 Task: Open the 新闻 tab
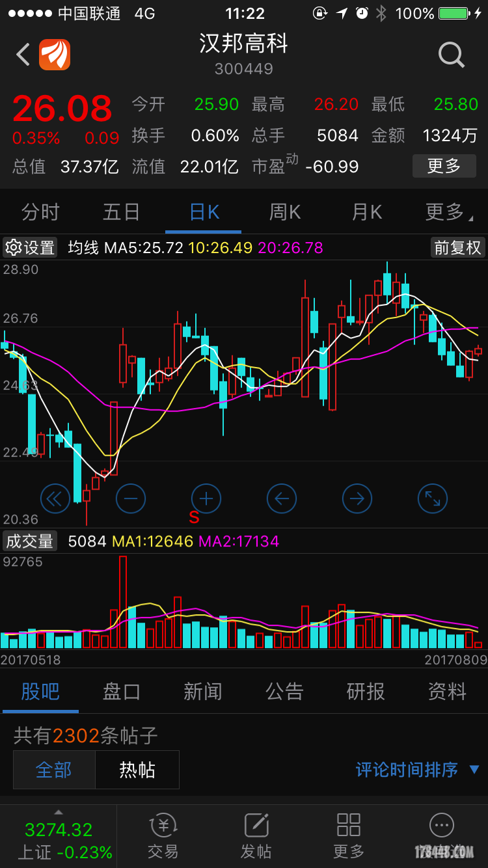coord(203,692)
